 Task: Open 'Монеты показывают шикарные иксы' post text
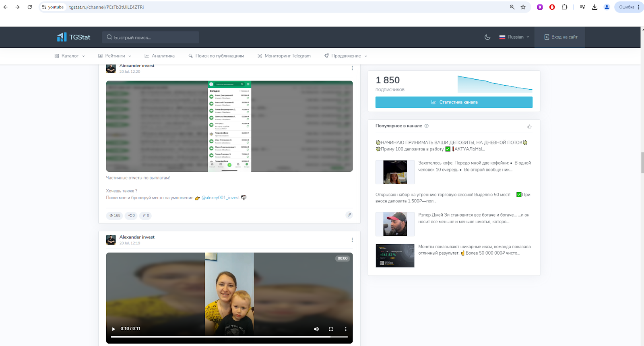[475, 250]
